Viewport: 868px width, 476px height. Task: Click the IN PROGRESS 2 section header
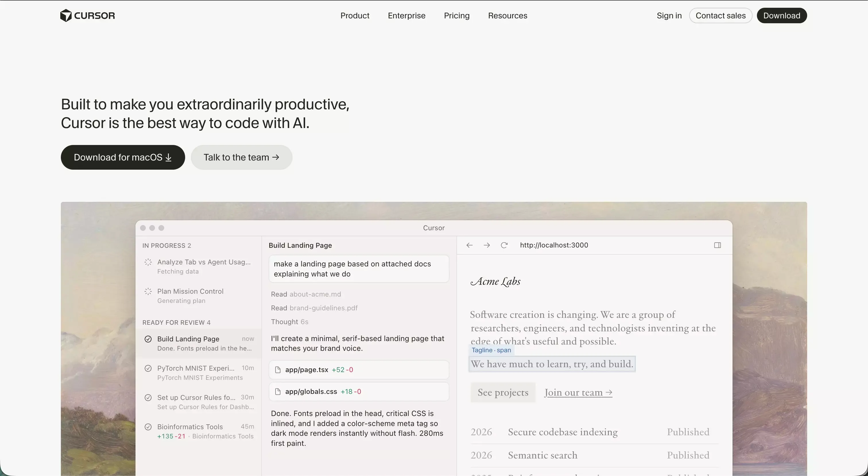[x=166, y=246]
